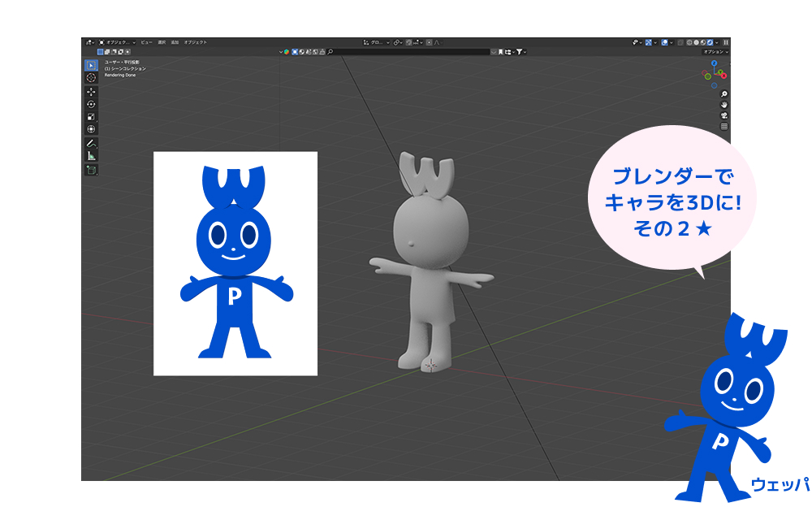Expand the オプション dropdown

click(716, 52)
